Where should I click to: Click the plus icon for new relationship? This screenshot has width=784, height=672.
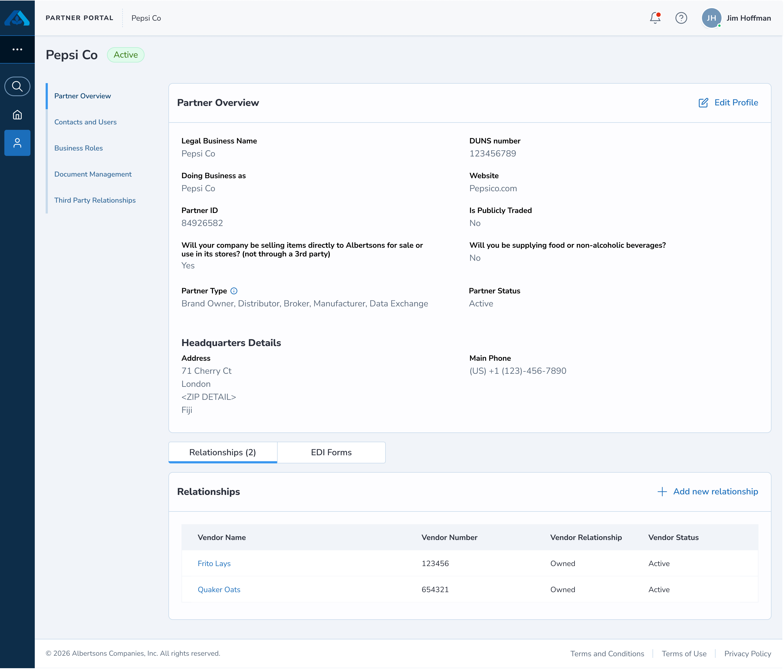(663, 492)
